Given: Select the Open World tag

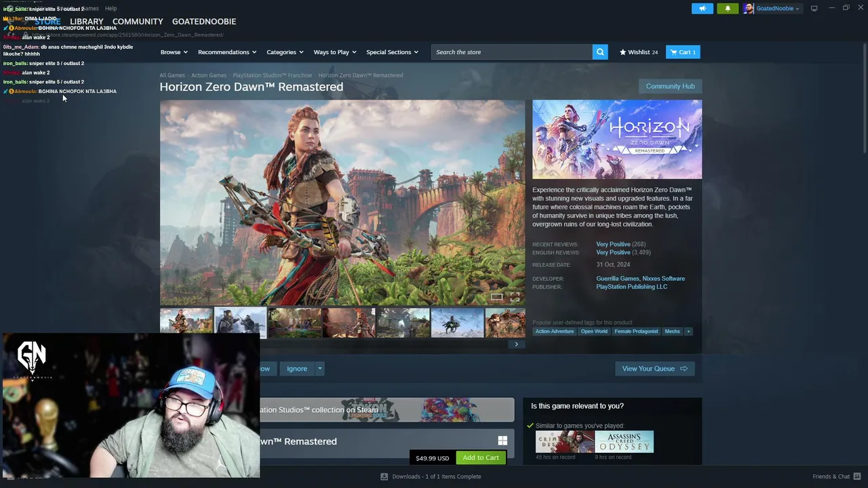Looking at the screenshot, I should 594,331.
